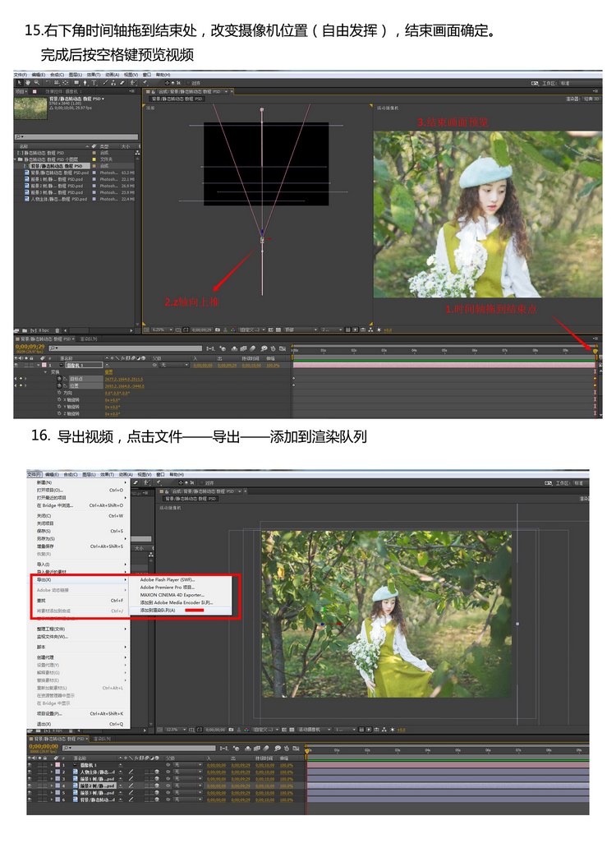
Task: Click project search field in upper project panel
Action: 76,137
